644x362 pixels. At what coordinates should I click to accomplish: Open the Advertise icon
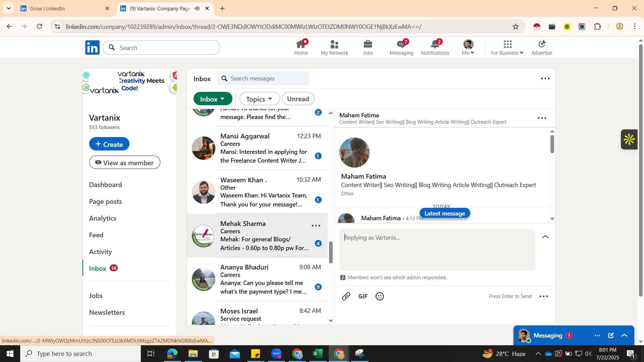541,47
